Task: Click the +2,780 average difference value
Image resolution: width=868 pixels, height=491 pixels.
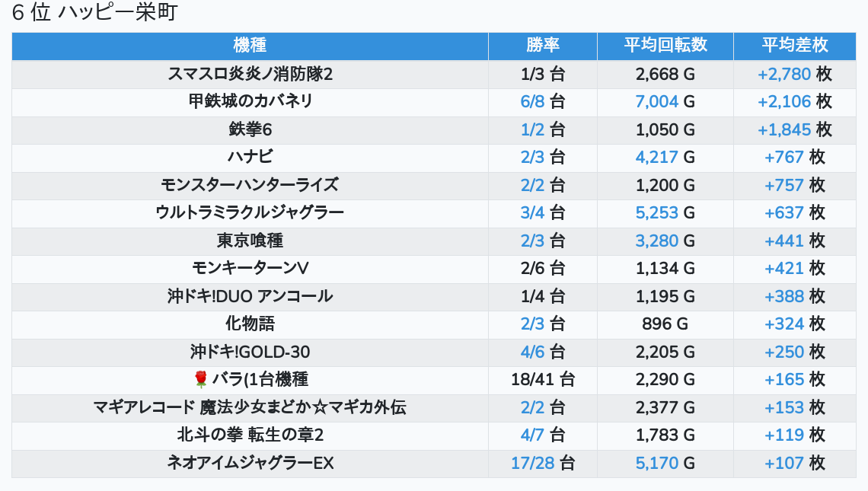Action: click(x=784, y=75)
